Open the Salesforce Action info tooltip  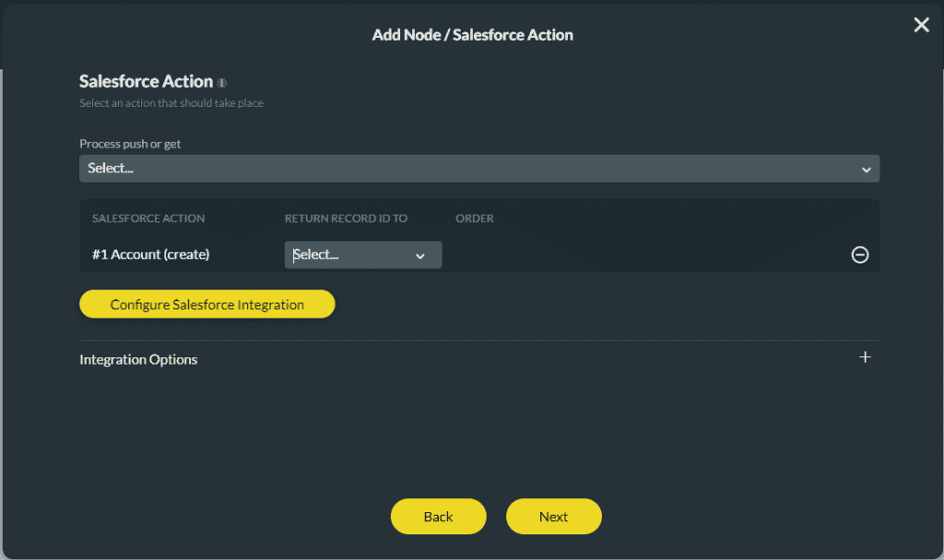(221, 83)
